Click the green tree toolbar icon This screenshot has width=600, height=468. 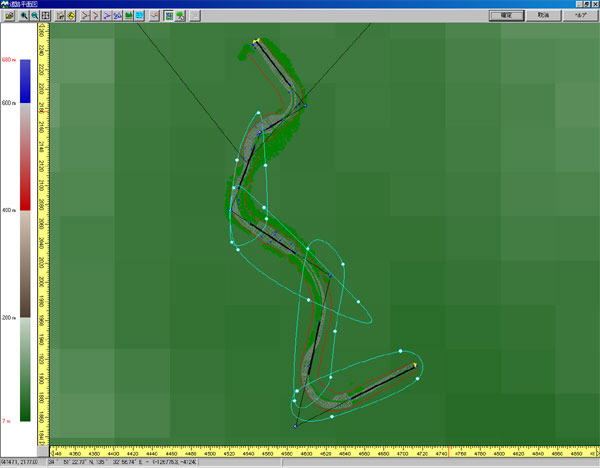click(x=181, y=16)
